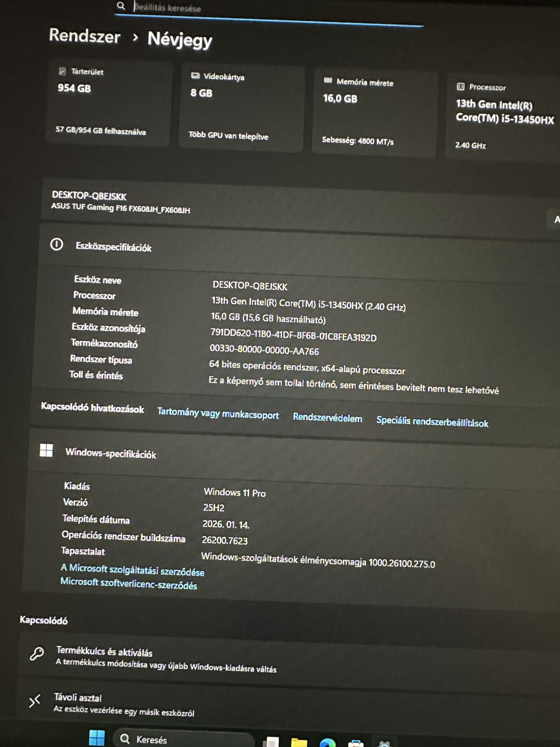The width and height of the screenshot is (560, 747).
Task: Open the Processzor i5-13450HX card
Action: pyautogui.click(x=503, y=117)
